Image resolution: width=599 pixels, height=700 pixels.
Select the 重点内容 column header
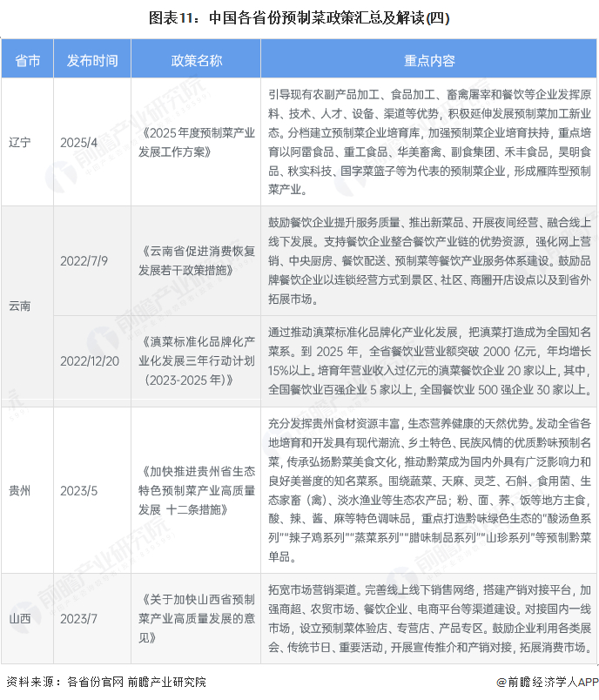(429, 60)
